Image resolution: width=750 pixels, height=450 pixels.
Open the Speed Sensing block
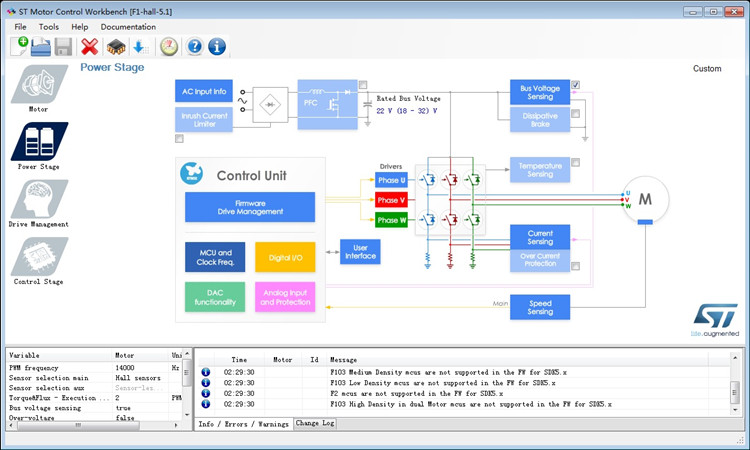click(540, 307)
